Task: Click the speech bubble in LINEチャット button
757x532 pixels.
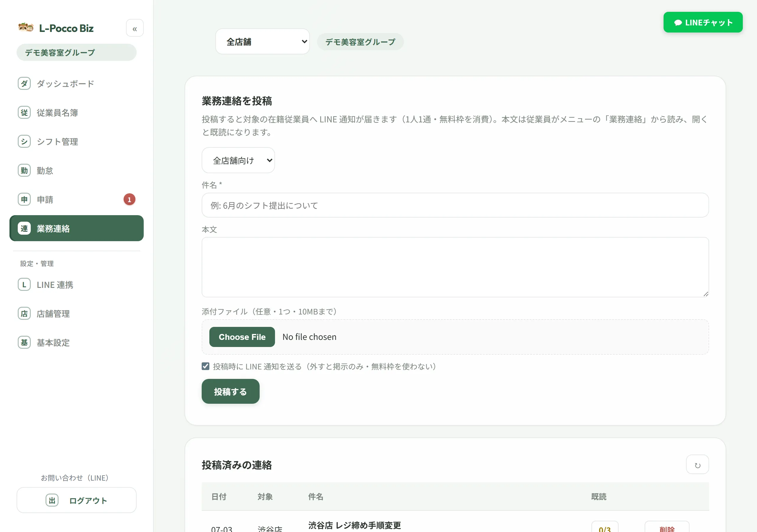Action: pos(678,23)
